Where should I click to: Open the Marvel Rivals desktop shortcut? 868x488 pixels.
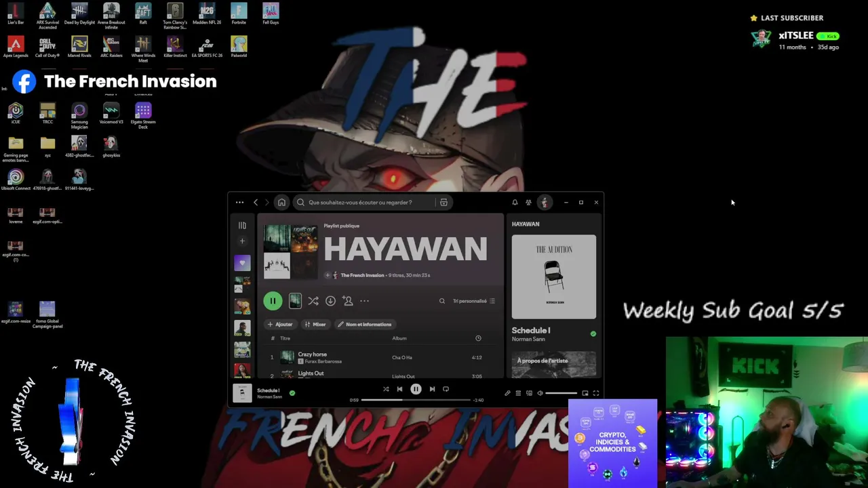[79, 47]
